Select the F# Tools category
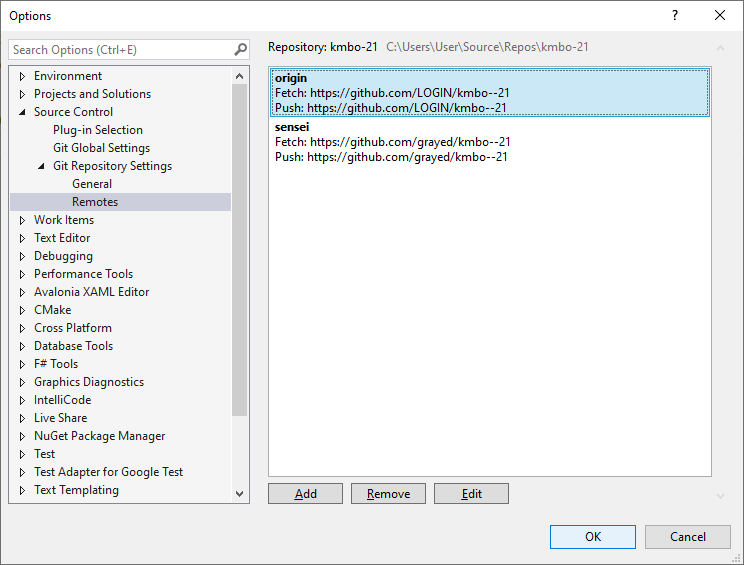Viewport: 744px width, 565px height. (x=56, y=364)
